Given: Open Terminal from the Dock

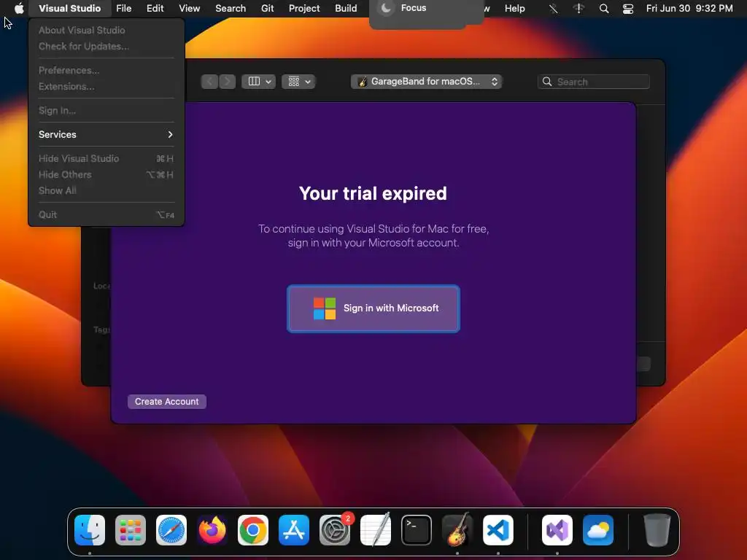Looking at the screenshot, I should (417, 530).
